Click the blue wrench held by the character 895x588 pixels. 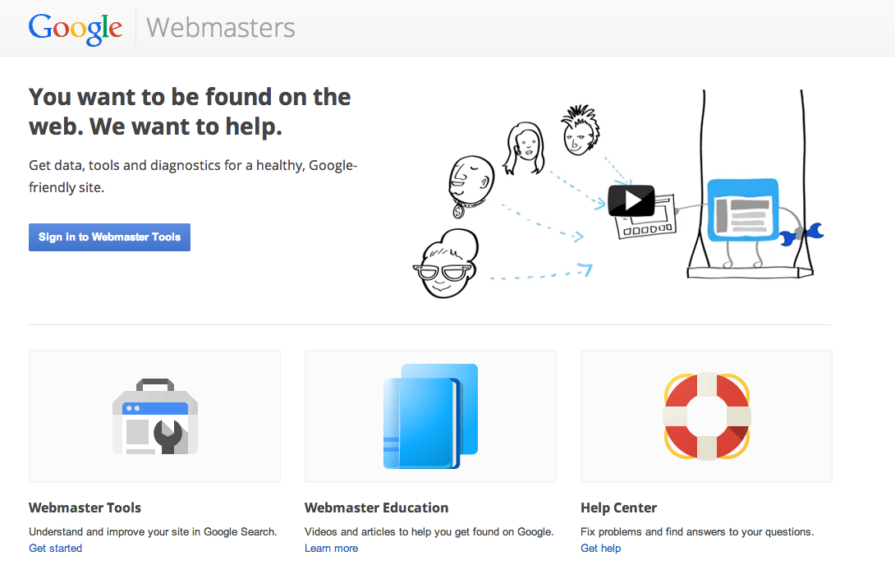802,234
